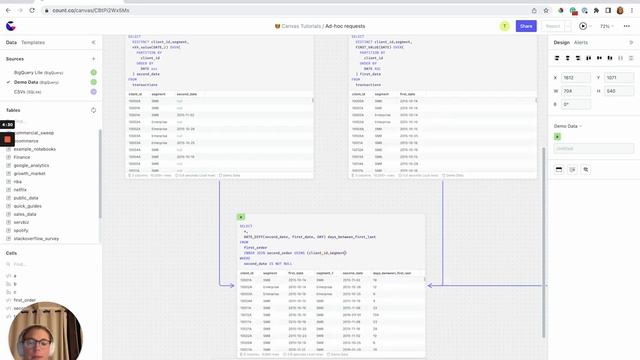The width and height of the screenshot is (640, 360).
Task: Open the three-dot more options menu
Action: tap(627, 26)
